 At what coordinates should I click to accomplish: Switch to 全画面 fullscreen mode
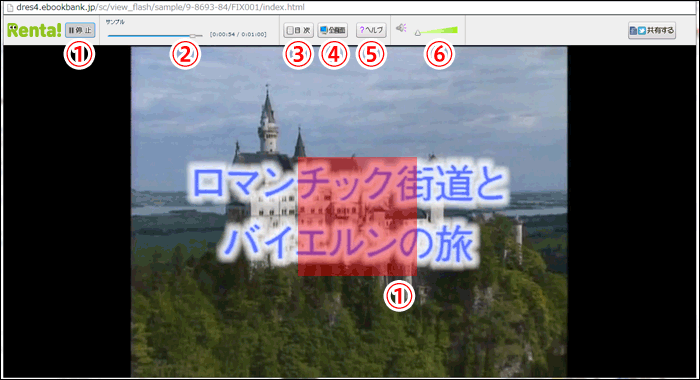(333, 30)
